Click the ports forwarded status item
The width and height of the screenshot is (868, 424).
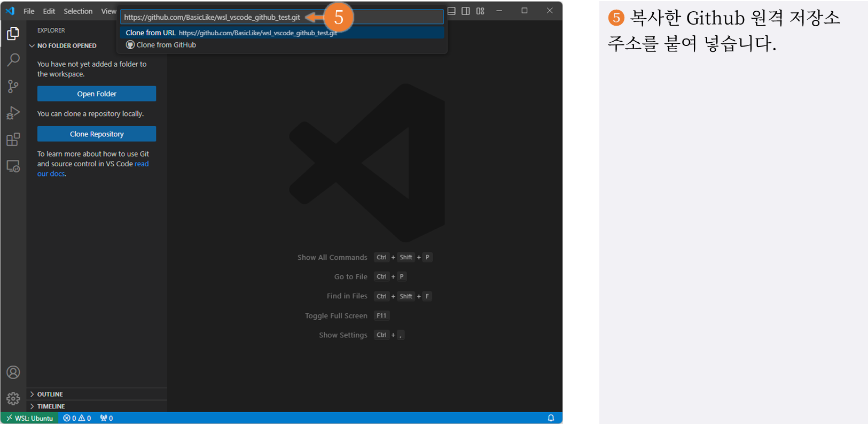(106, 418)
